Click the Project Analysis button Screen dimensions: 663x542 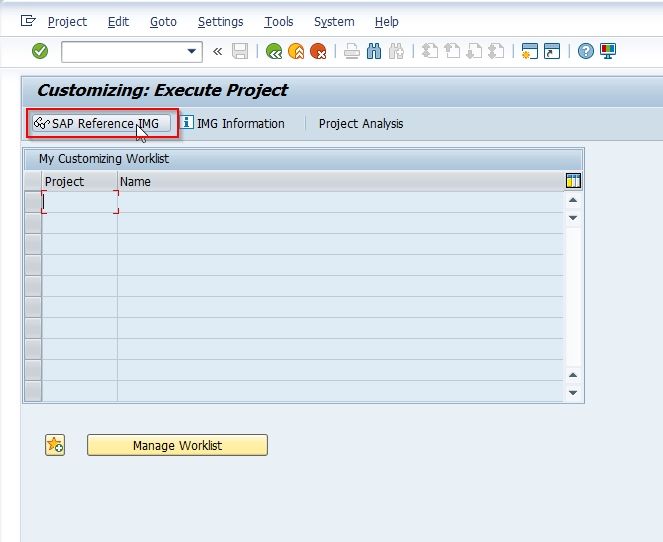click(361, 123)
